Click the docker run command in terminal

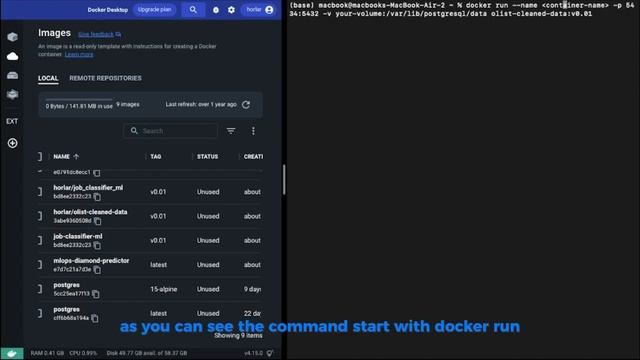pyautogui.click(x=461, y=9)
